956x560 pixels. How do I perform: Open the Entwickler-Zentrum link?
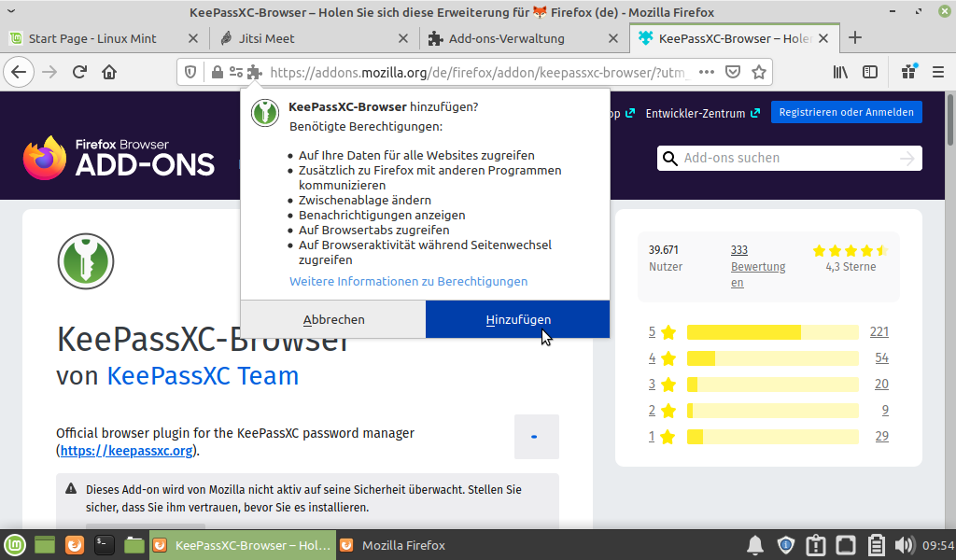click(x=702, y=113)
